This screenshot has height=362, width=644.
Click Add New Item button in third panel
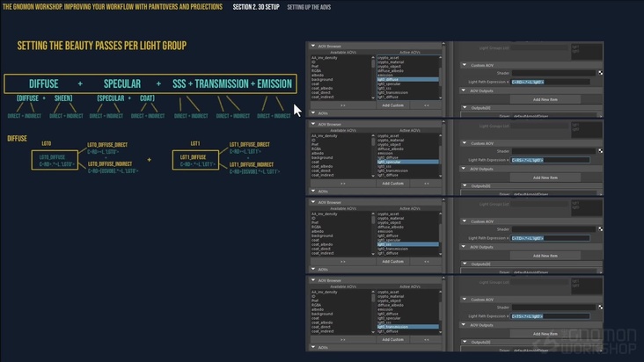point(545,256)
